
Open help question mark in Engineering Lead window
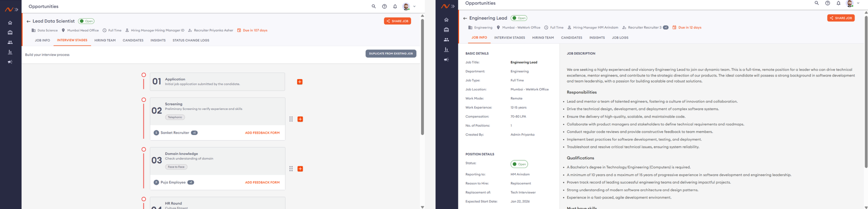click(828, 3)
